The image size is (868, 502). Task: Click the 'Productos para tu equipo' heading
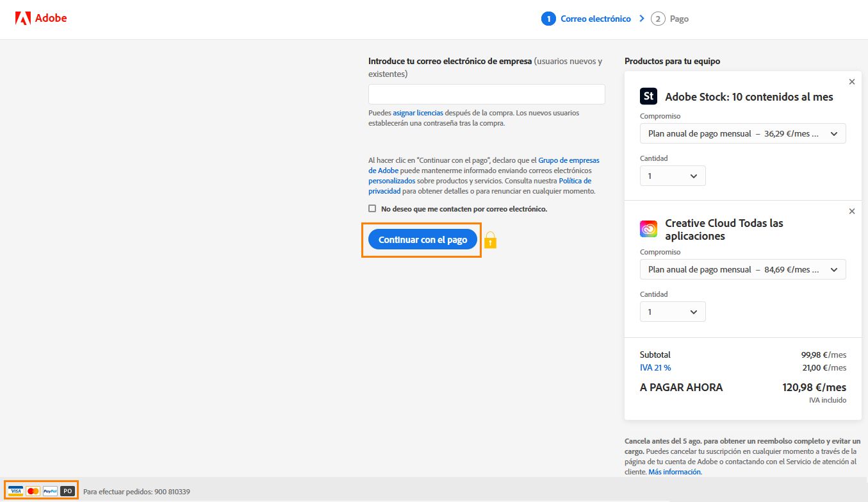click(672, 61)
